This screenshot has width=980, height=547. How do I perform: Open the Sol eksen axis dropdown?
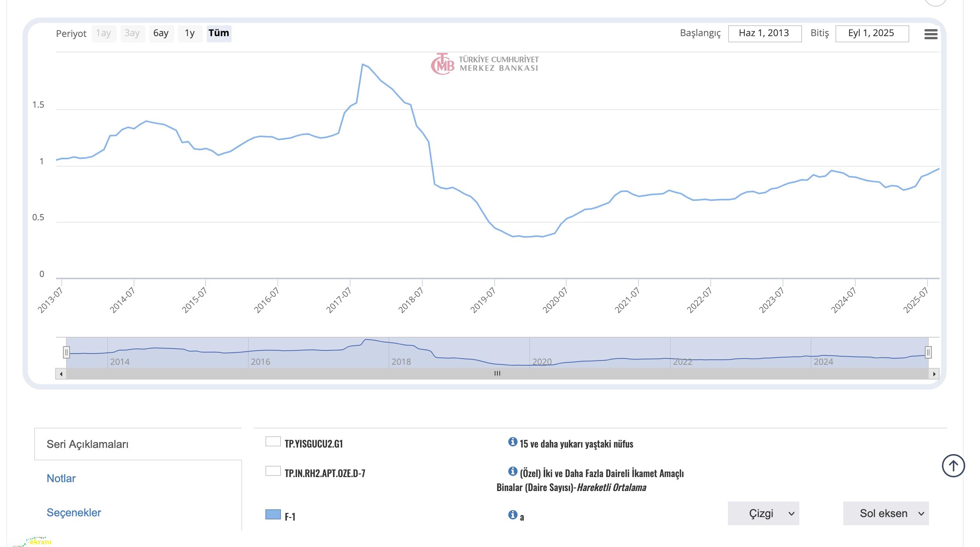(886, 513)
